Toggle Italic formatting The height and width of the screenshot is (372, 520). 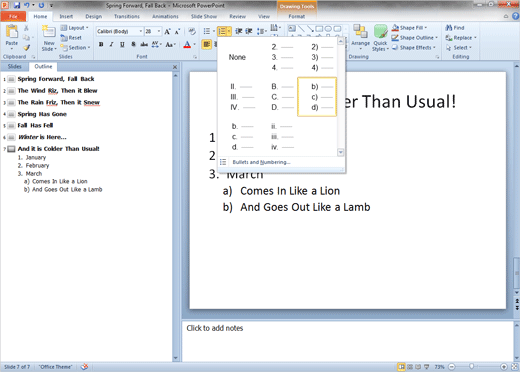pyautogui.click(x=112, y=44)
